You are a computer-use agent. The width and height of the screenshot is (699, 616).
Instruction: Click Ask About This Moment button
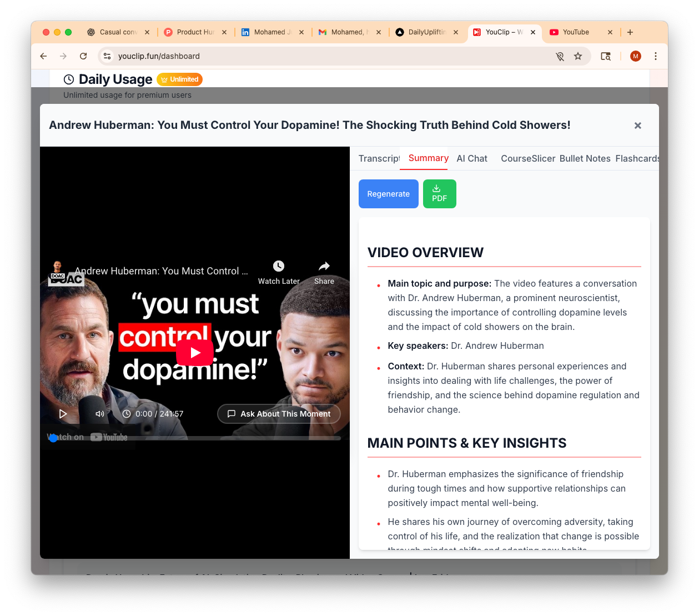click(x=279, y=414)
